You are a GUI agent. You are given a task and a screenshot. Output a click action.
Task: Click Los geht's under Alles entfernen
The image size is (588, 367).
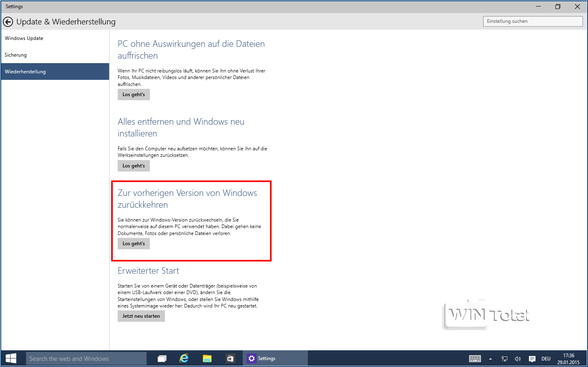pyautogui.click(x=134, y=166)
